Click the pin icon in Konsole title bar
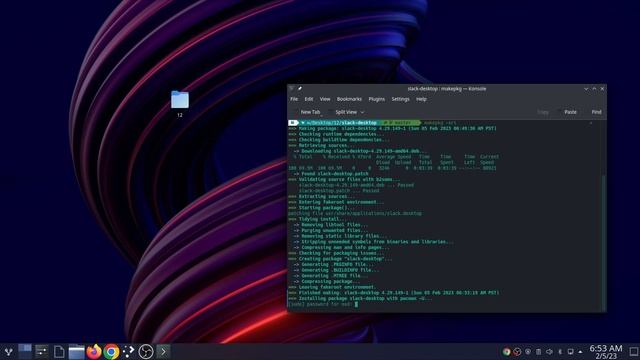640x360 pixels. [300, 89]
